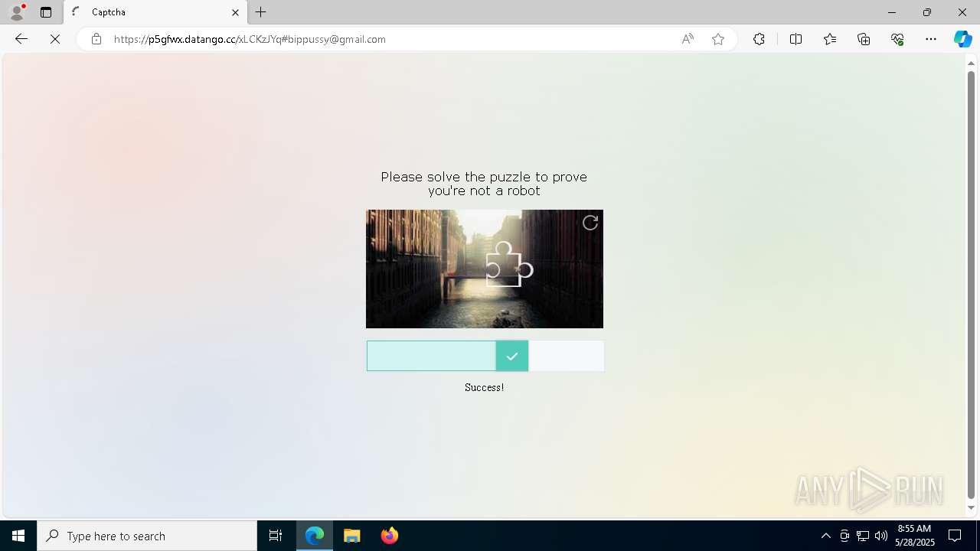This screenshot has height=551, width=980.
Task: Stop page loading with X button
Action: (x=55, y=39)
